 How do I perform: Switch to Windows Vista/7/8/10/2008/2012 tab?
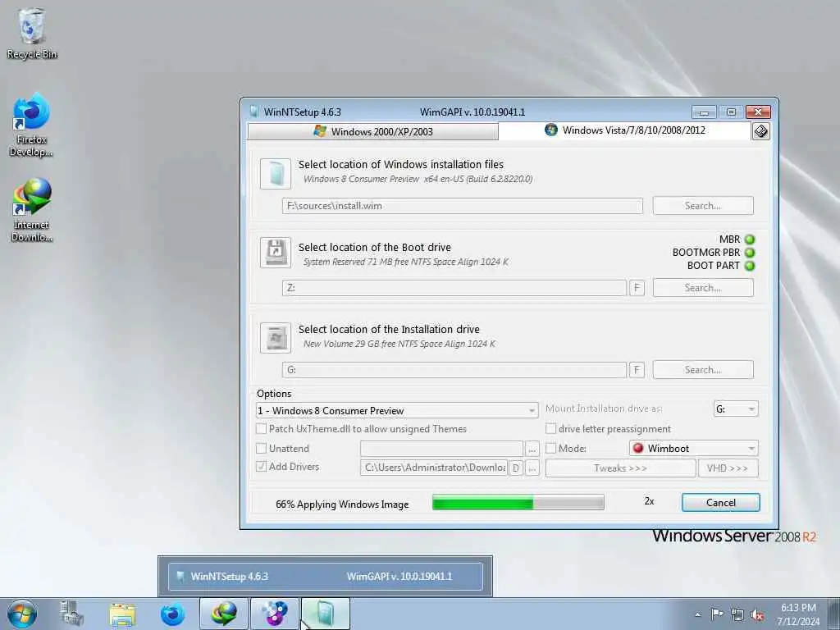point(624,130)
